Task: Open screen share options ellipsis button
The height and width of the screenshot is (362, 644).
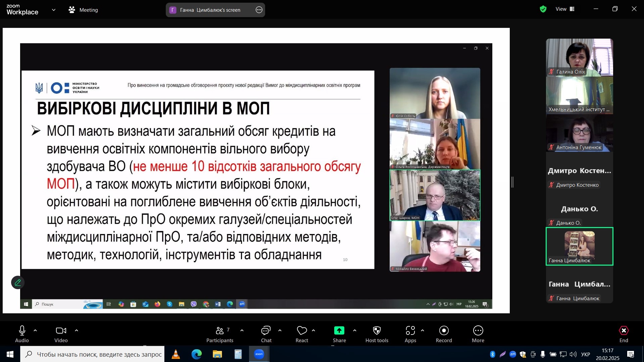Action: click(x=259, y=10)
